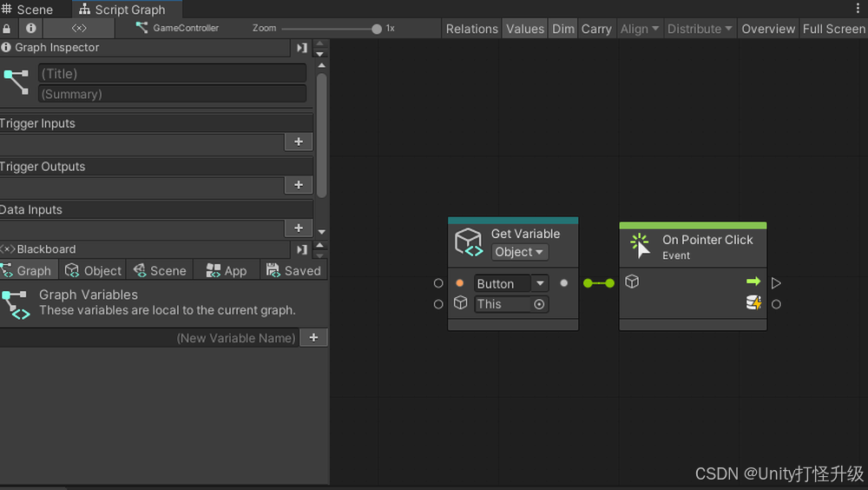The height and width of the screenshot is (490, 868).
Task: Dock the Graph Inspector panel sidebar icon
Action: [x=302, y=48]
